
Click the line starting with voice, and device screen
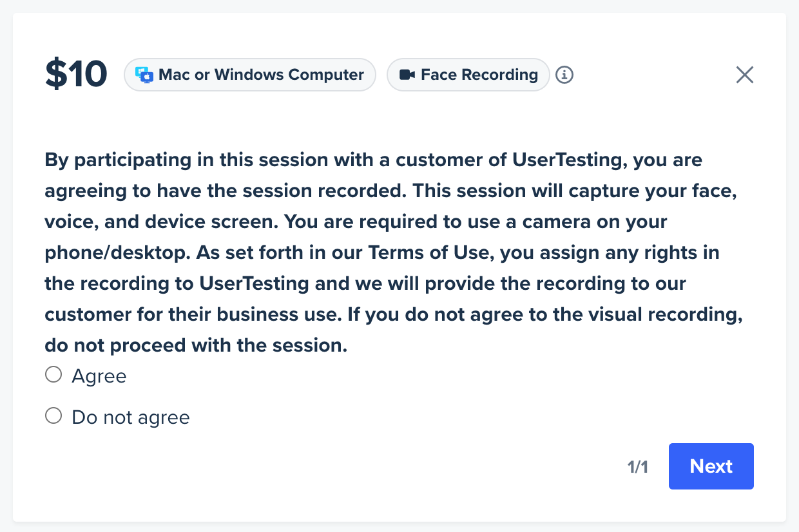[x=356, y=222]
